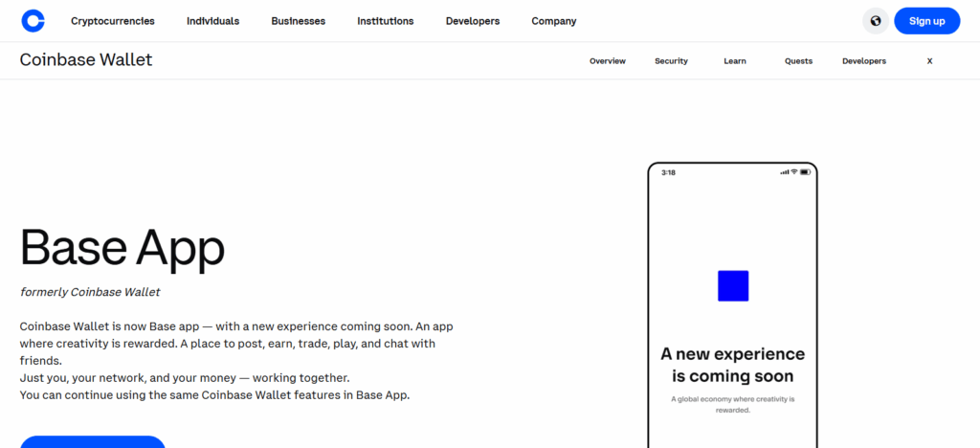Click the Coinbase logo icon
The width and height of the screenshot is (980, 448).
tap(33, 21)
